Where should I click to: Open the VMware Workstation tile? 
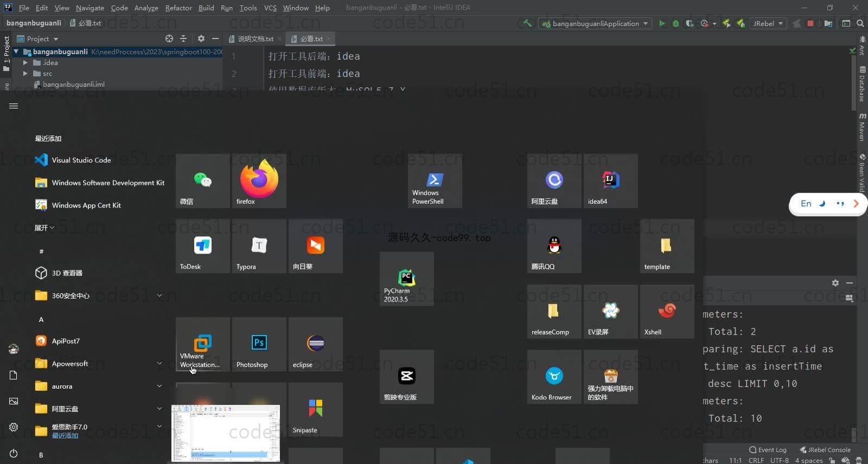pyautogui.click(x=203, y=345)
